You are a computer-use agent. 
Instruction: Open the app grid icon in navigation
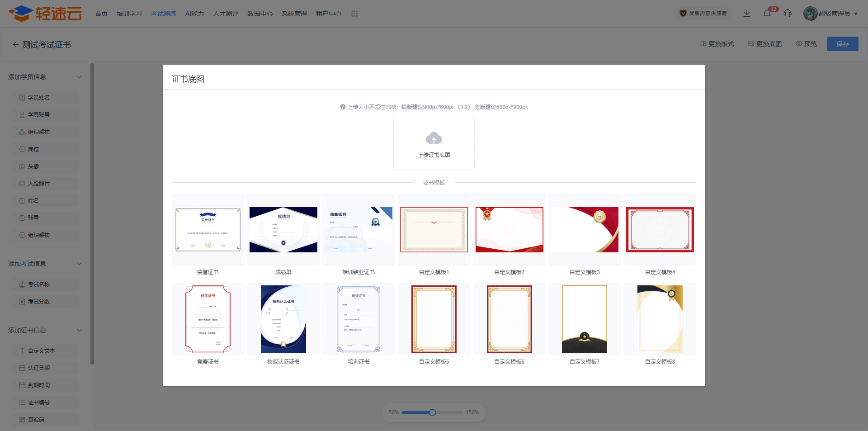click(x=354, y=14)
